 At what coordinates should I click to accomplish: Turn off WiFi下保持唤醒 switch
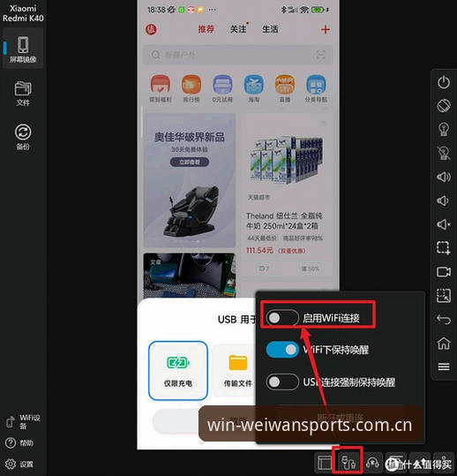tap(282, 350)
